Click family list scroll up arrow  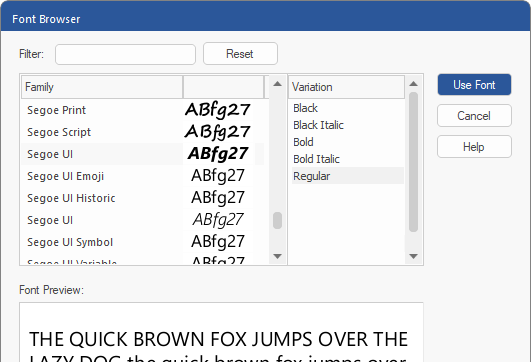(277, 84)
